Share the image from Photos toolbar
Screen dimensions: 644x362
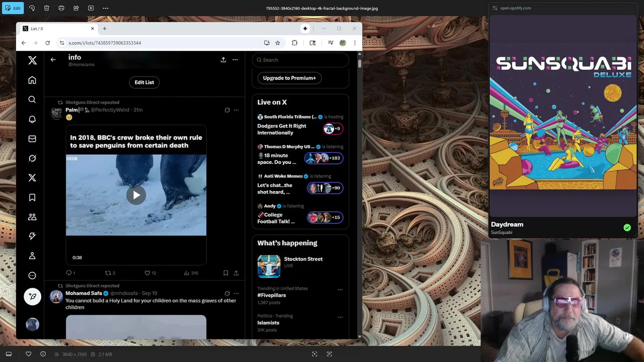point(76,8)
